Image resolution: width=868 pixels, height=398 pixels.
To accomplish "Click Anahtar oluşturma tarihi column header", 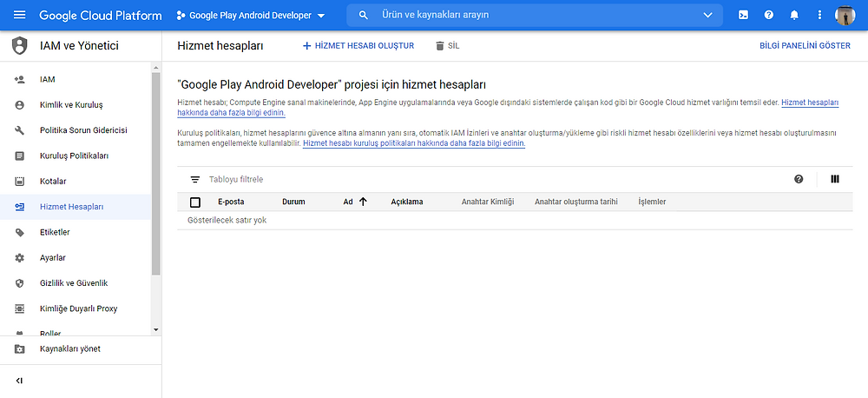I will tap(575, 202).
